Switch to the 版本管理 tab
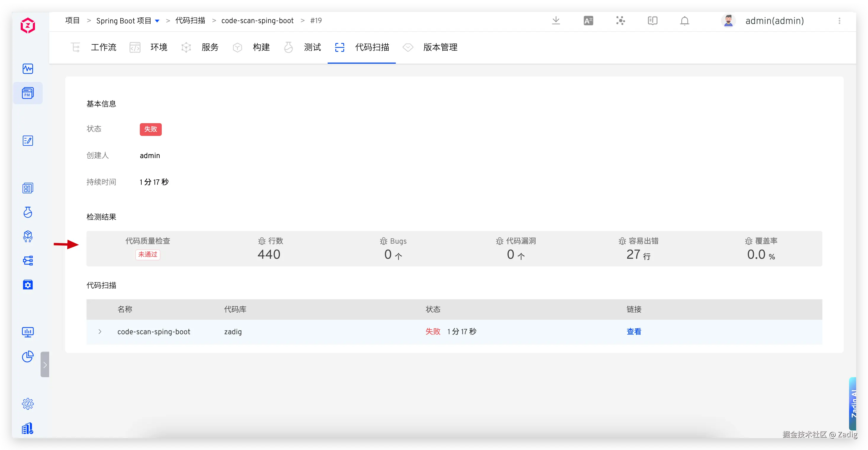 [440, 47]
